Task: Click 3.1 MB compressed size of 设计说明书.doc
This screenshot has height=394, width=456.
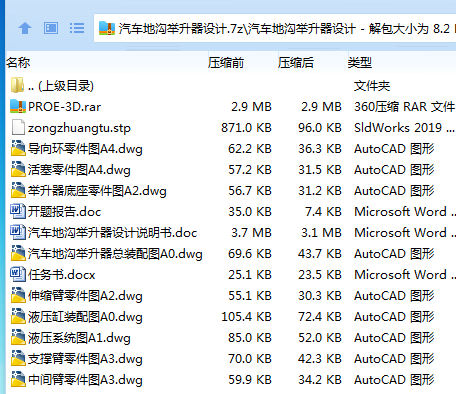Action: click(321, 233)
